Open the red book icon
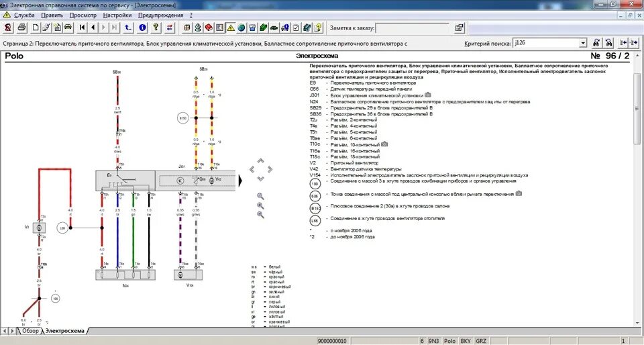Screen dimensions: 644x345 tap(209, 28)
